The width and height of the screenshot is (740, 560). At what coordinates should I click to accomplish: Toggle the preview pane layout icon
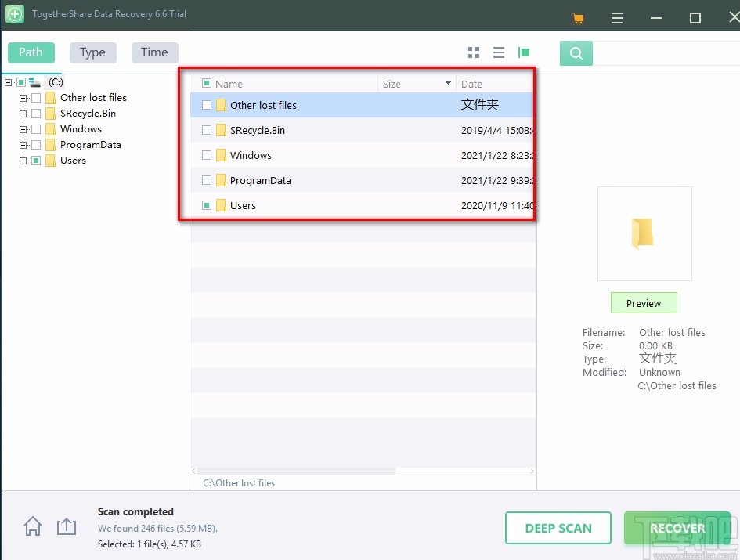(524, 52)
